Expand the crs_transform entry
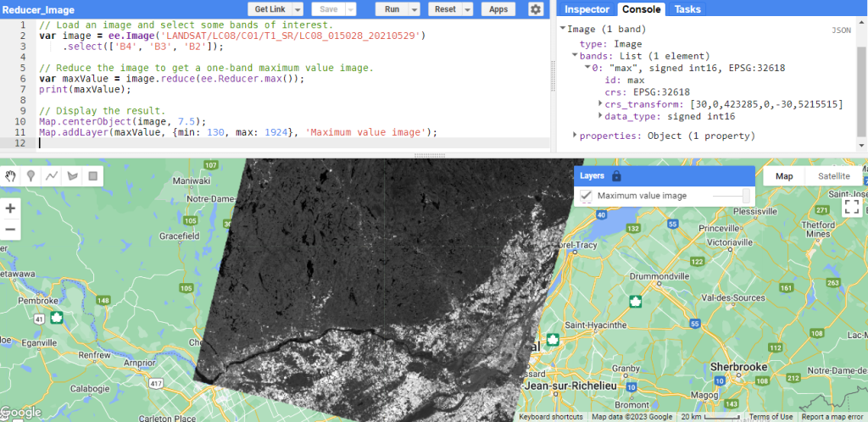This screenshot has height=422, width=868. click(x=600, y=104)
